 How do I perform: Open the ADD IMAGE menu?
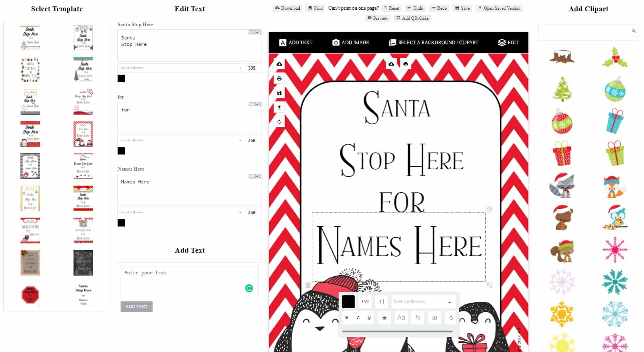[350, 42]
